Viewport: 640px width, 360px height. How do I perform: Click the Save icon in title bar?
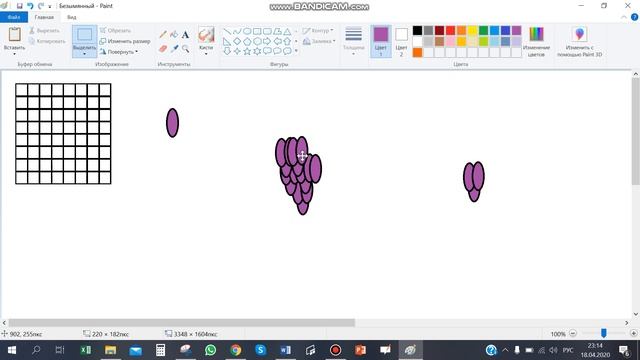19,6
